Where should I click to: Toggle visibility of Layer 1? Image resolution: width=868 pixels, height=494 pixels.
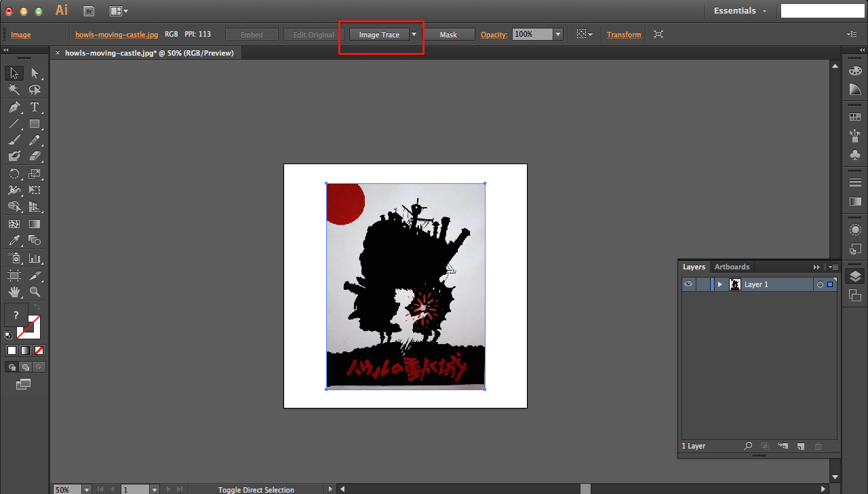click(688, 284)
